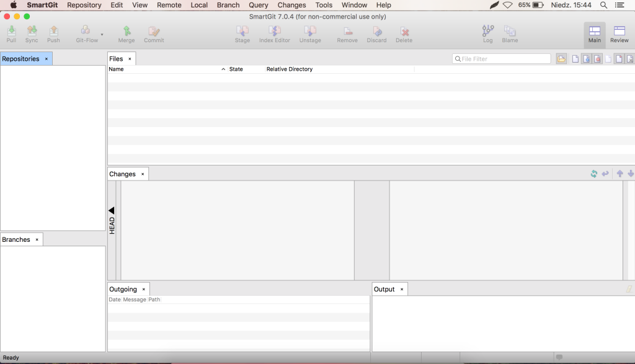
Task: Select the Output tab
Action: (384, 289)
